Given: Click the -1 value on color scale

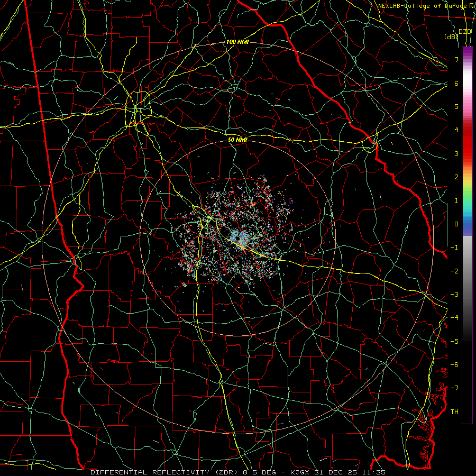Looking at the screenshot, I should [x=454, y=248].
